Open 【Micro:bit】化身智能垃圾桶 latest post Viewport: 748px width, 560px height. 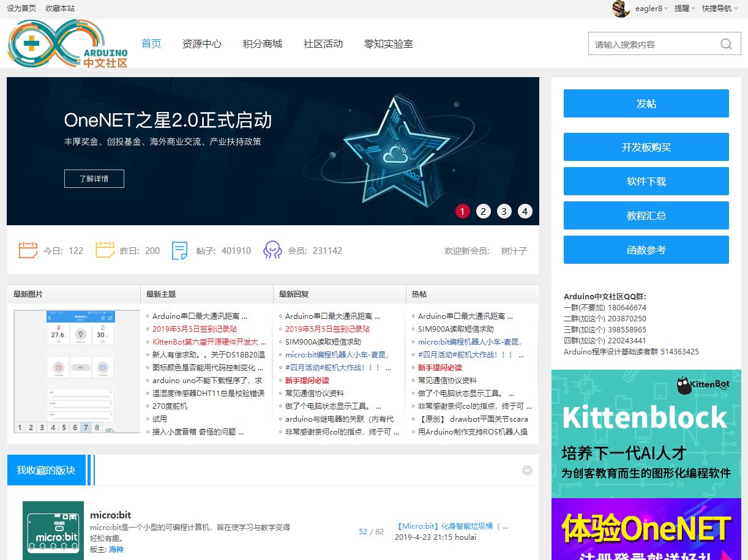[x=452, y=526]
